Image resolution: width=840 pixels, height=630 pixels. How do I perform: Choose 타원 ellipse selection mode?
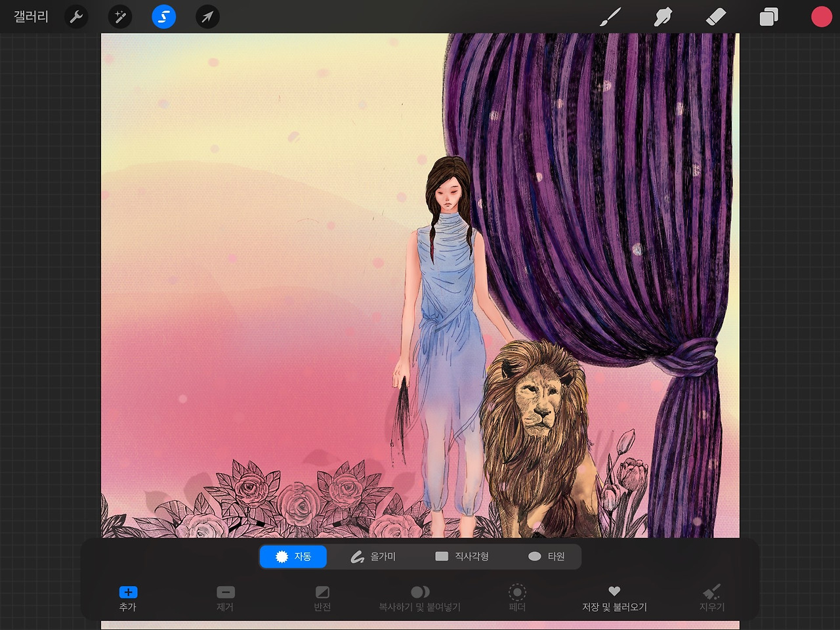click(547, 556)
